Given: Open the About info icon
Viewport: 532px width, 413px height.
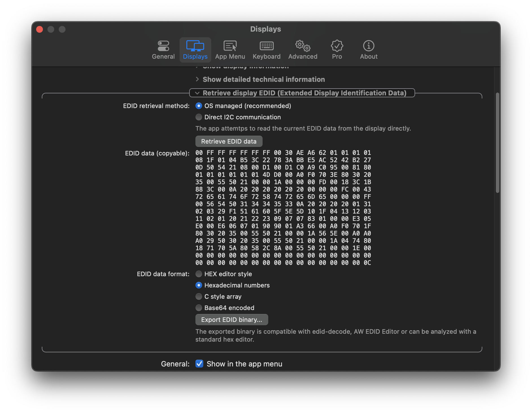Looking at the screenshot, I should coord(368,49).
